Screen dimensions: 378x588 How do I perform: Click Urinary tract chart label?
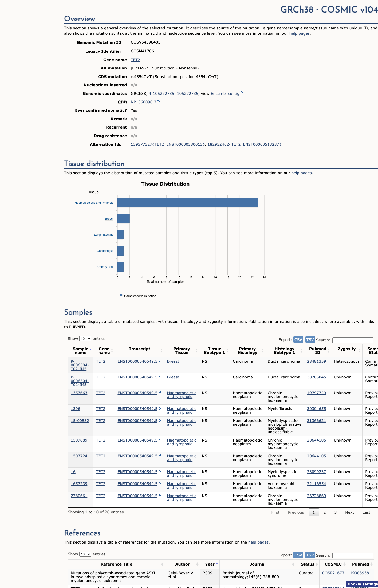(x=105, y=267)
